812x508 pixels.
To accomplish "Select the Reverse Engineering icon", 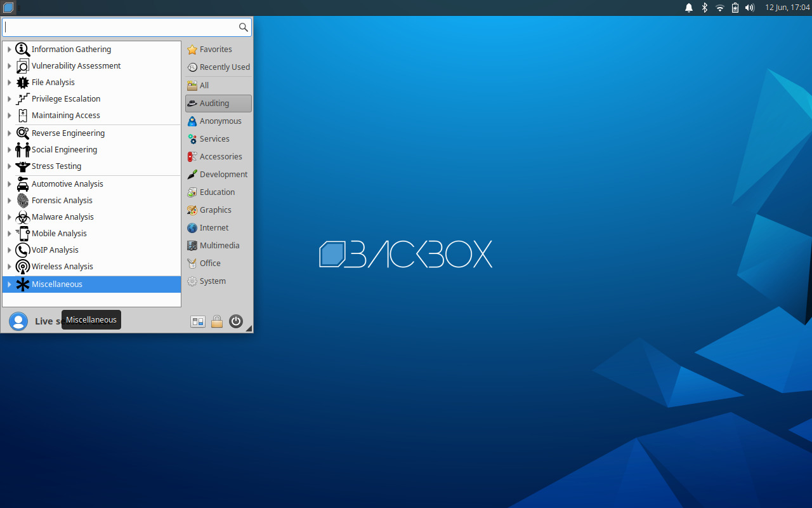I will click(x=22, y=133).
